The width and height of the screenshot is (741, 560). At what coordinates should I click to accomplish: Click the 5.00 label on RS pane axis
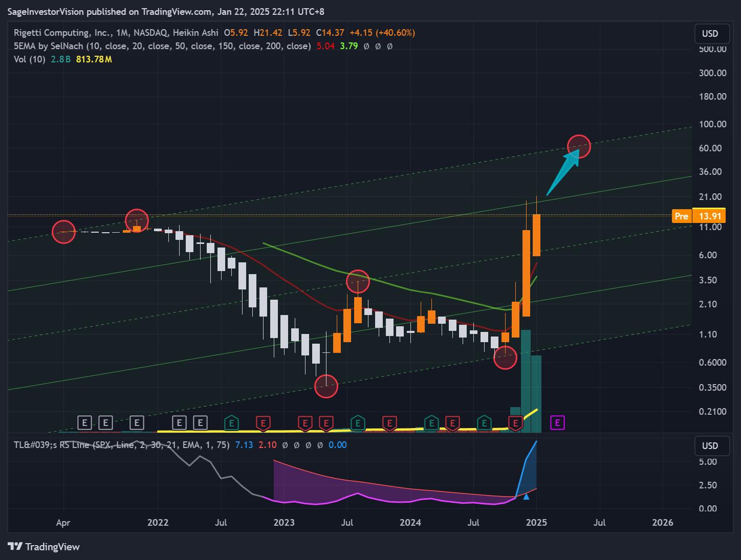click(x=708, y=462)
